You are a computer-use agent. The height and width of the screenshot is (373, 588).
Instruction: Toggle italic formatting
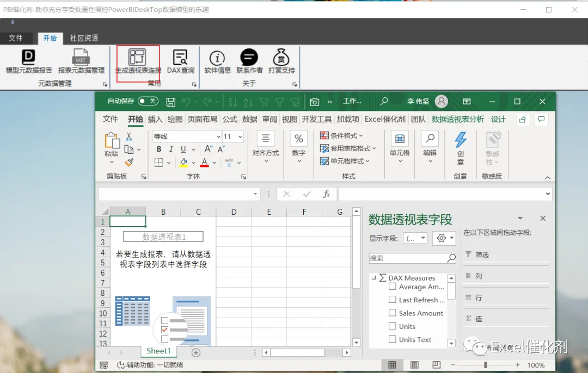pyautogui.click(x=171, y=149)
